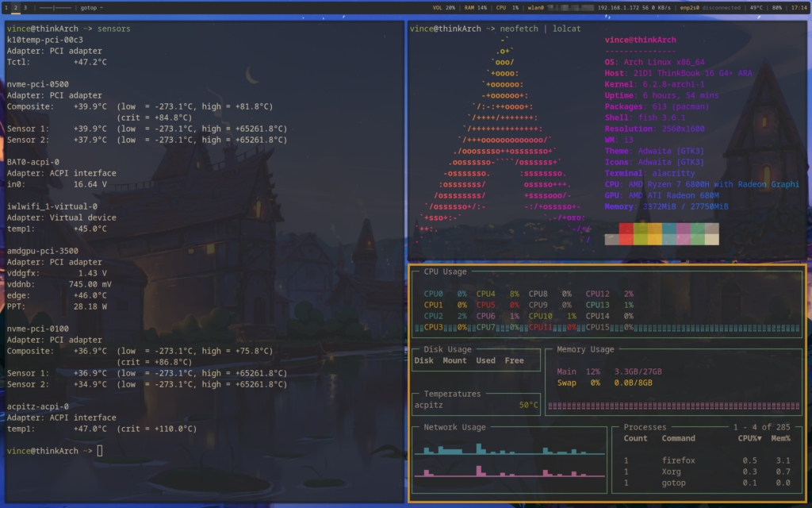Select the Xorg process row
The height and width of the screenshot is (508, 812).
(671, 471)
